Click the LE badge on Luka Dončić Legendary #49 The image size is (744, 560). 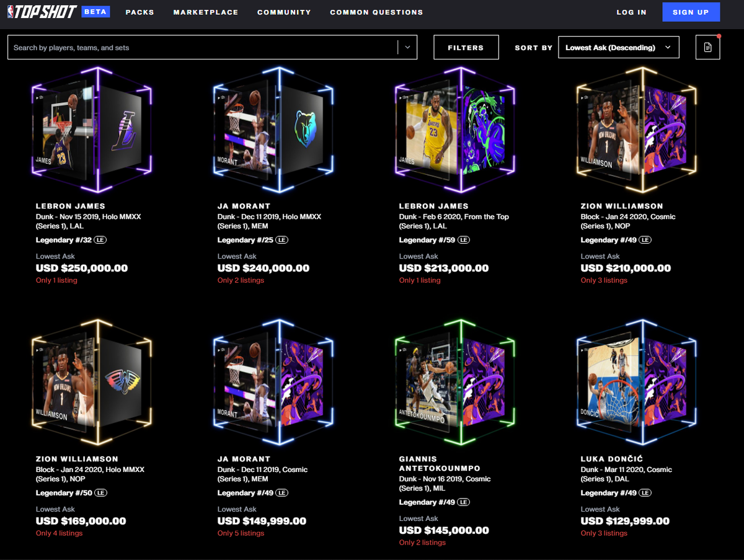(x=645, y=493)
